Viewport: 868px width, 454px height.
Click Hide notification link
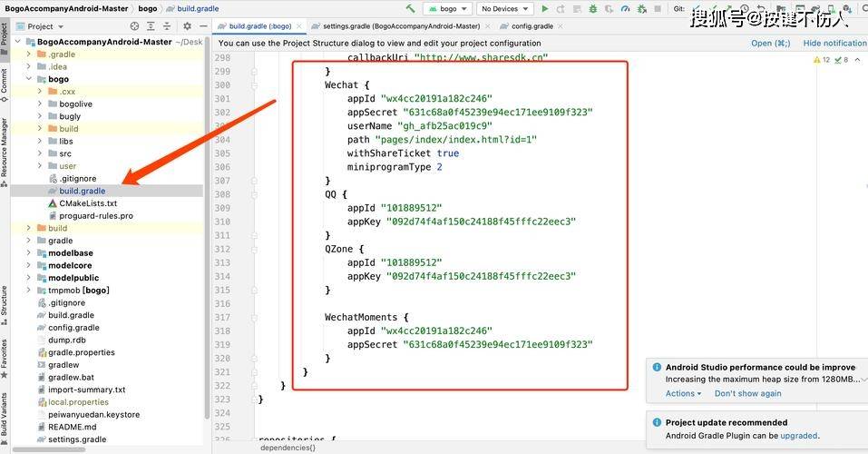(834, 43)
